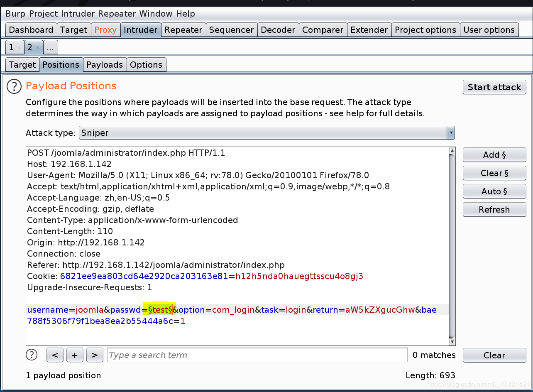The width and height of the screenshot is (533, 392).
Task: Switch to the Comparer tab
Action: [323, 30]
